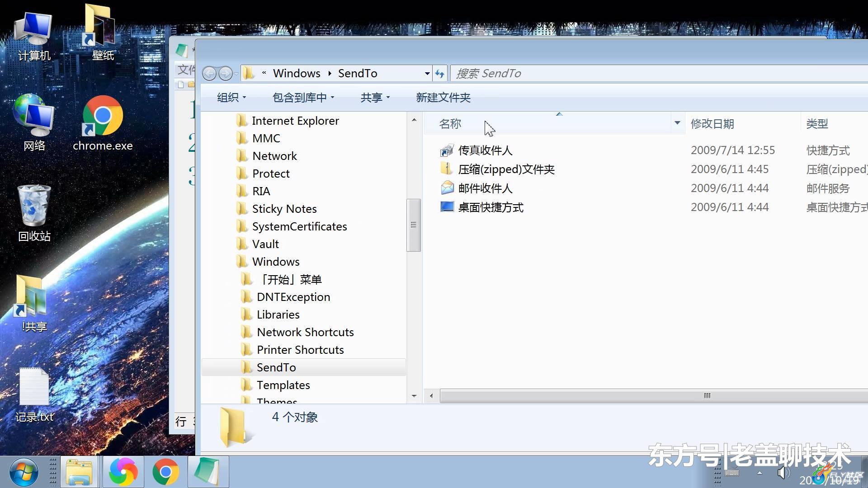This screenshot has height=488, width=868.
Task: Select the Templates folder in tree
Action: click(283, 385)
